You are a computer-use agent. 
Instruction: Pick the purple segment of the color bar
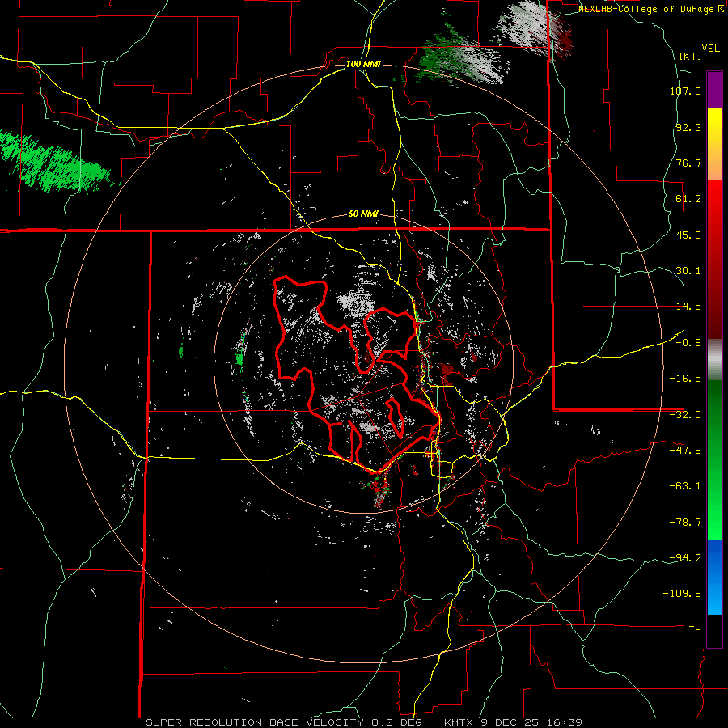[714, 91]
